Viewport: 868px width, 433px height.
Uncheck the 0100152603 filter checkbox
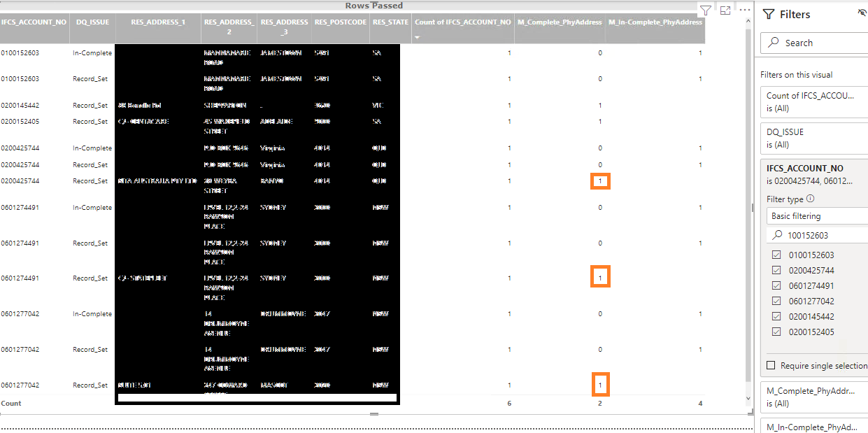pos(777,255)
